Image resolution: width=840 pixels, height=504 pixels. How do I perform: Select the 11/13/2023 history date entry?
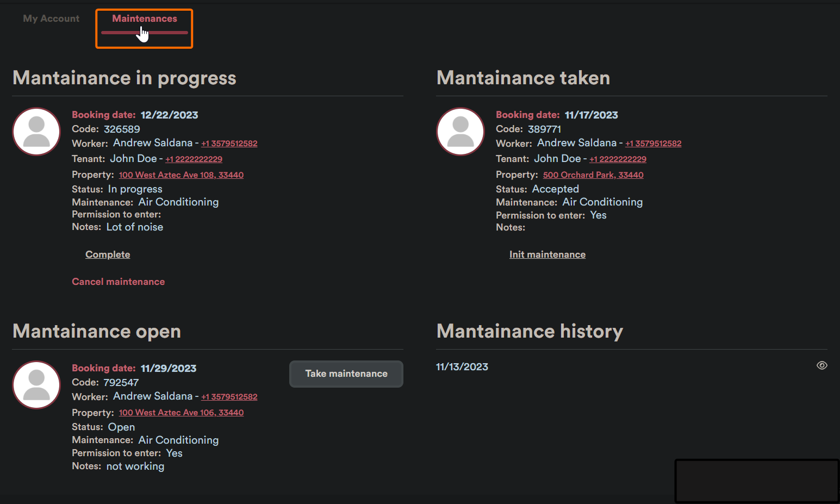pos(462,367)
